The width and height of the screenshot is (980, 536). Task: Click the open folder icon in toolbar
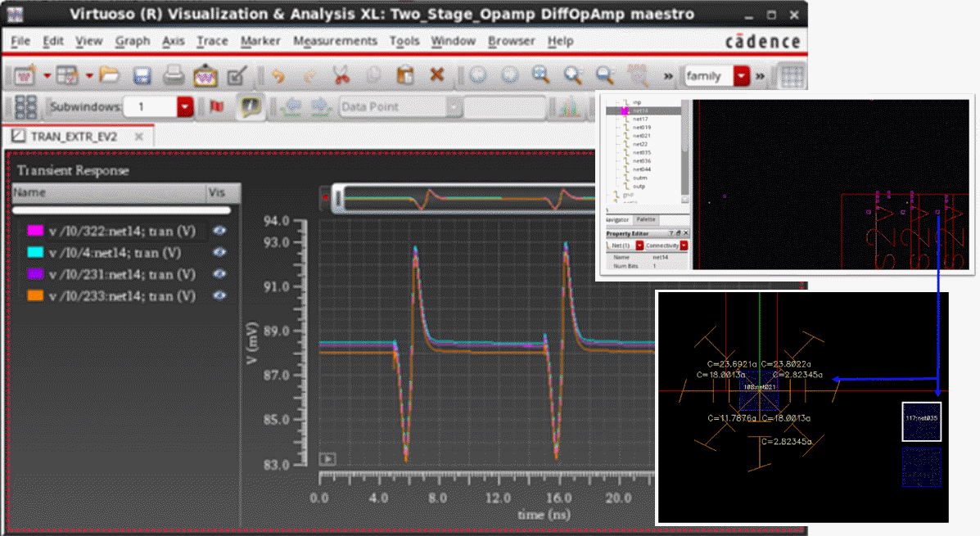[109, 76]
